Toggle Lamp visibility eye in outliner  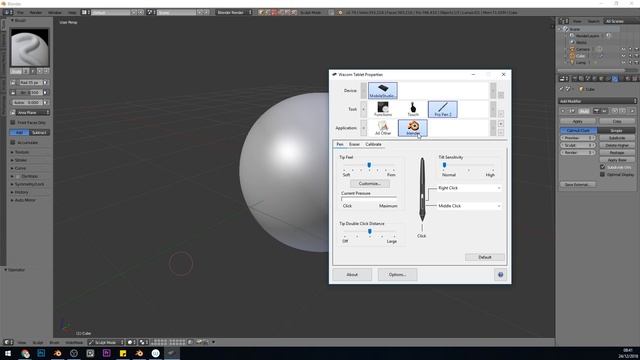click(623, 62)
